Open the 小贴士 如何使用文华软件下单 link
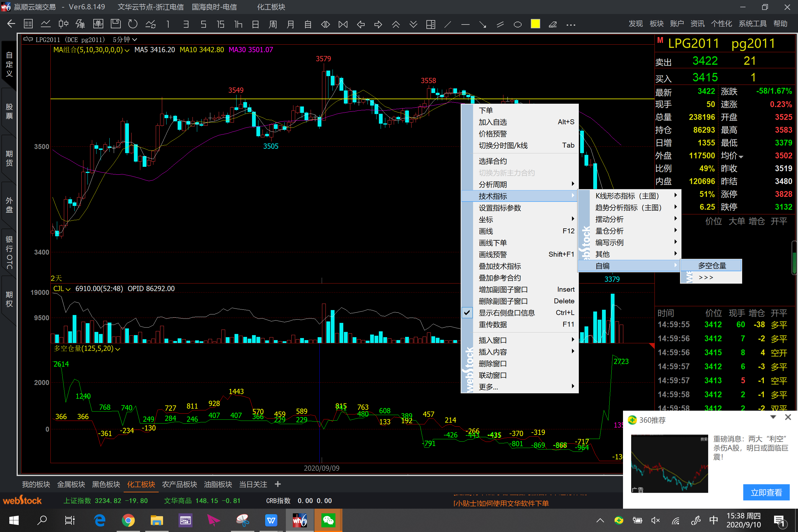 pyautogui.click(x=501, y=503)
